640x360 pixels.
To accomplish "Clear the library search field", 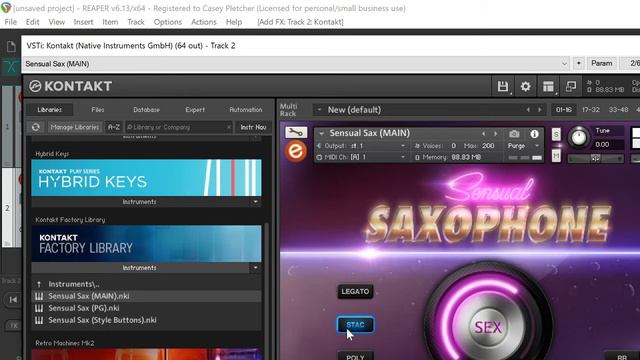I will (x=229, y=127).
